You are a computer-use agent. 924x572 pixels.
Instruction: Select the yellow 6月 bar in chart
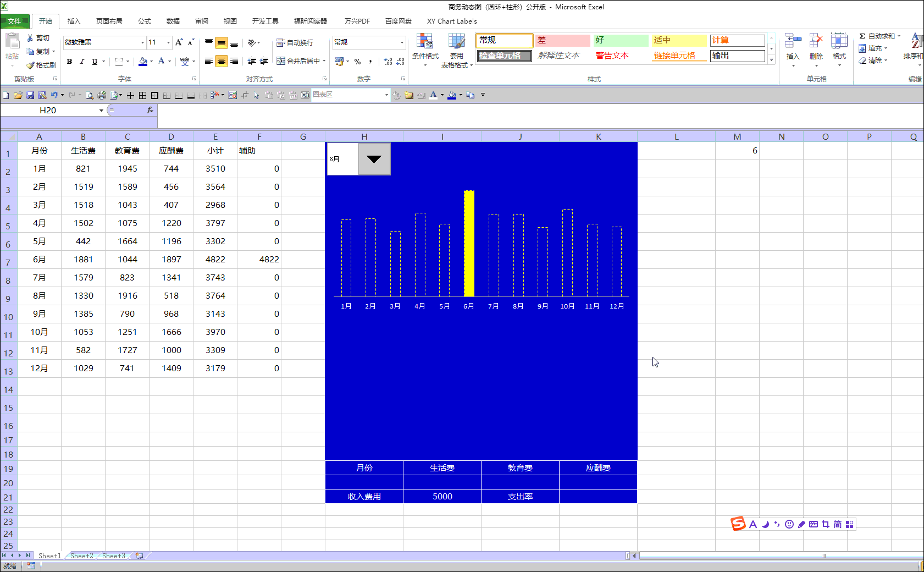[469, 244]
